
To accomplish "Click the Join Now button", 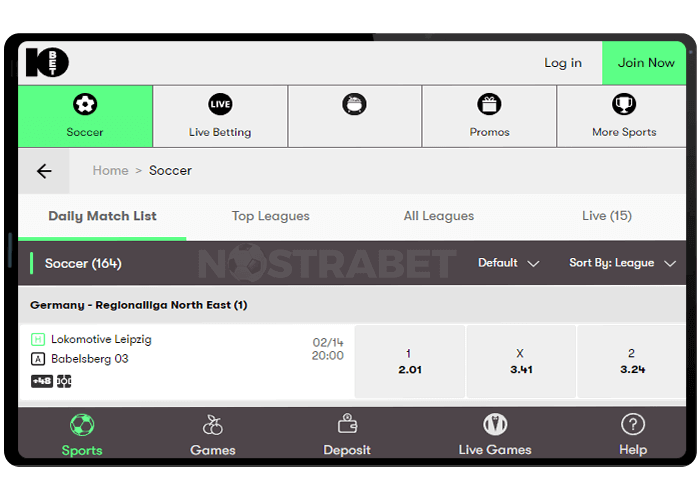I will 644,63.
